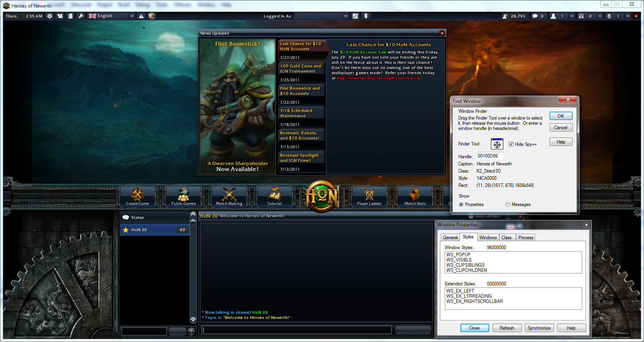Click Refresh in Window Properties
The width and height of the screenshot is (644, 342).
tap(507, 328)
